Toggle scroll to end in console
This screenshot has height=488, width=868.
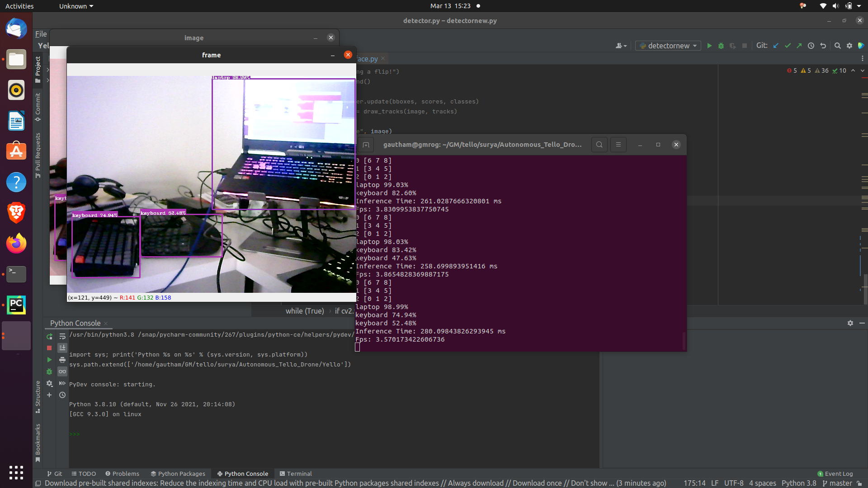62,348
